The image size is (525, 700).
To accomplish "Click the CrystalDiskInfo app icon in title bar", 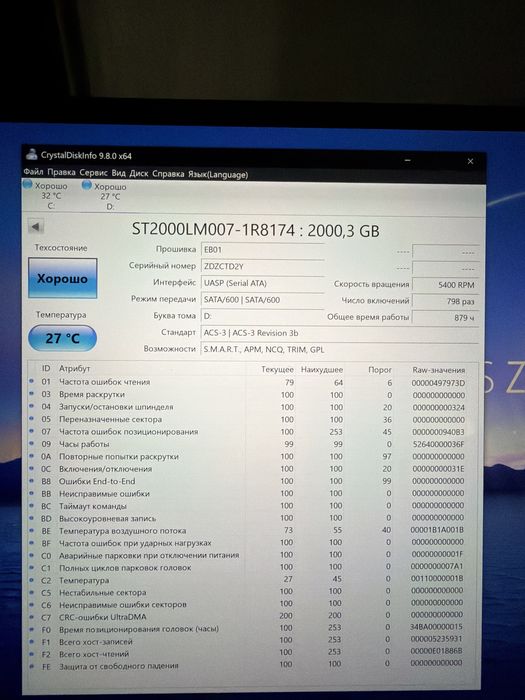I will pos(31,154).
